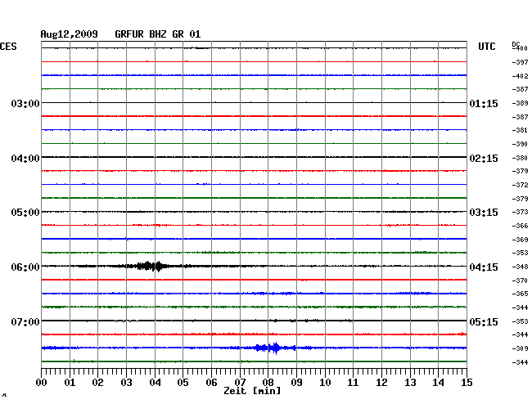
Task: Select x-axis minute label 03
Action: coord(127,382)
